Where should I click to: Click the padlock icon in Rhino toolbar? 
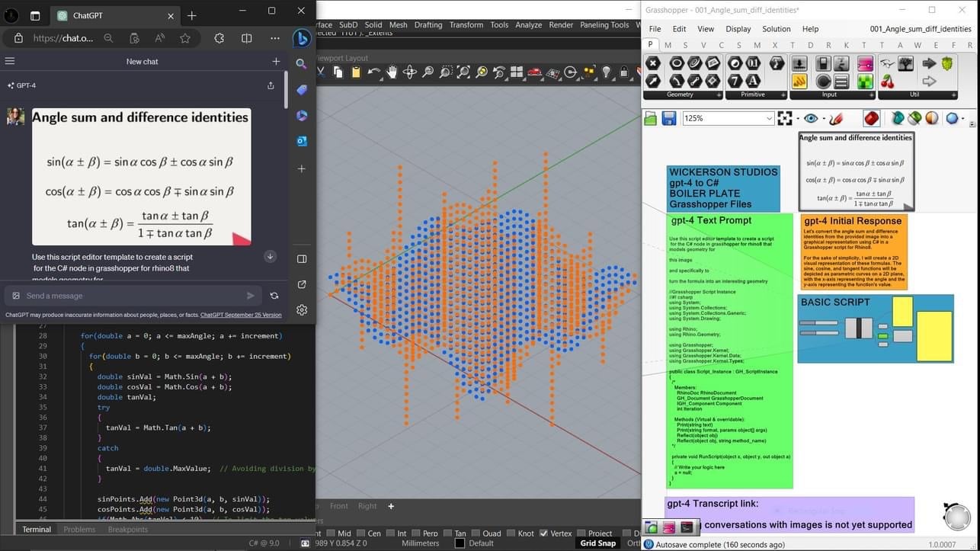(624, 72)
